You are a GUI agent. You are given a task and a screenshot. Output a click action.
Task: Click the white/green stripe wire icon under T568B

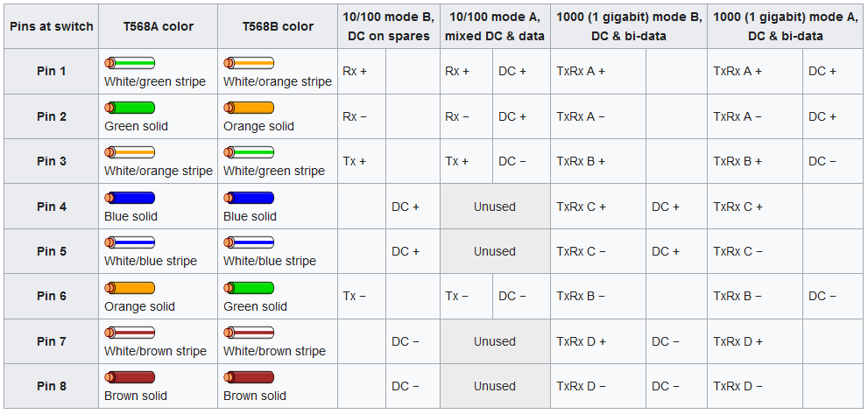(x=249, y=152)
